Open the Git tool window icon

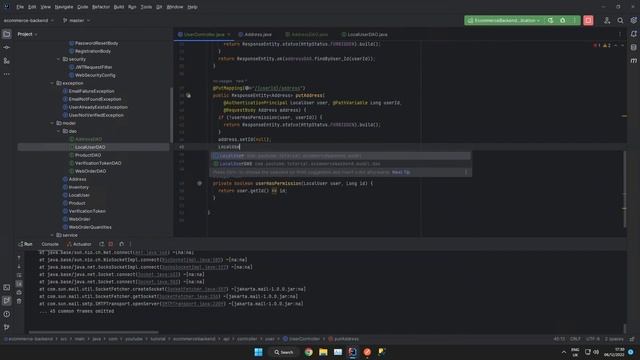point(7,327)
